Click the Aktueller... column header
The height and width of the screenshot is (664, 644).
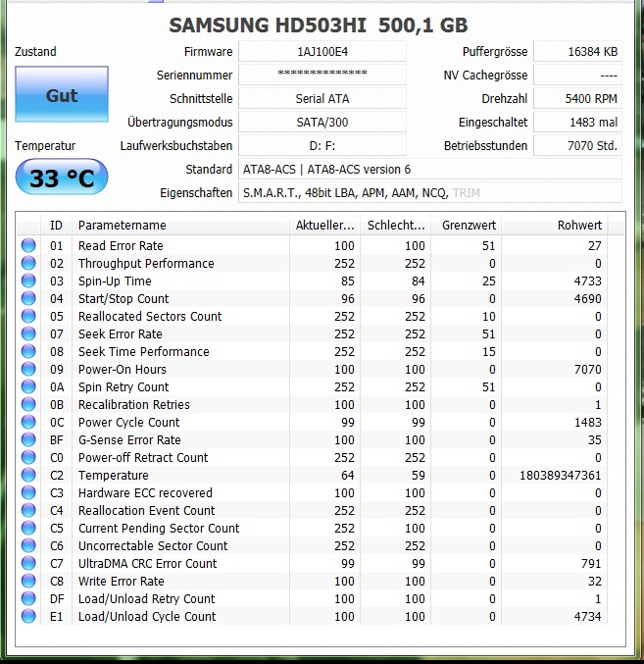tap(324, 225)
